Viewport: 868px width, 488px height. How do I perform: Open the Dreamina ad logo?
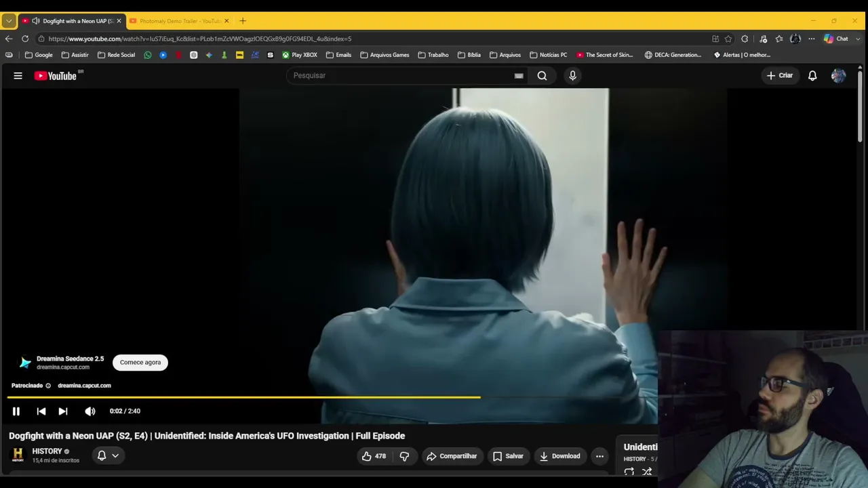coord(25,363)
